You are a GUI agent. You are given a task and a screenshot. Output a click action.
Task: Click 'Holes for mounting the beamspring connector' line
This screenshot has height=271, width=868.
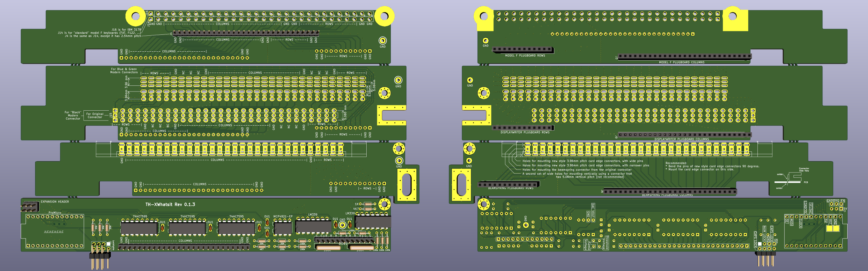click(x=577, y=170)
